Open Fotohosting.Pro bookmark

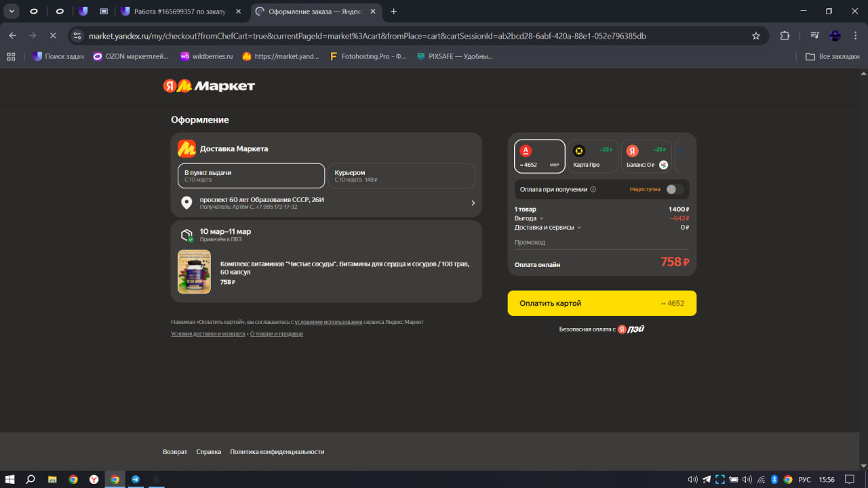(x=368, y=56)
